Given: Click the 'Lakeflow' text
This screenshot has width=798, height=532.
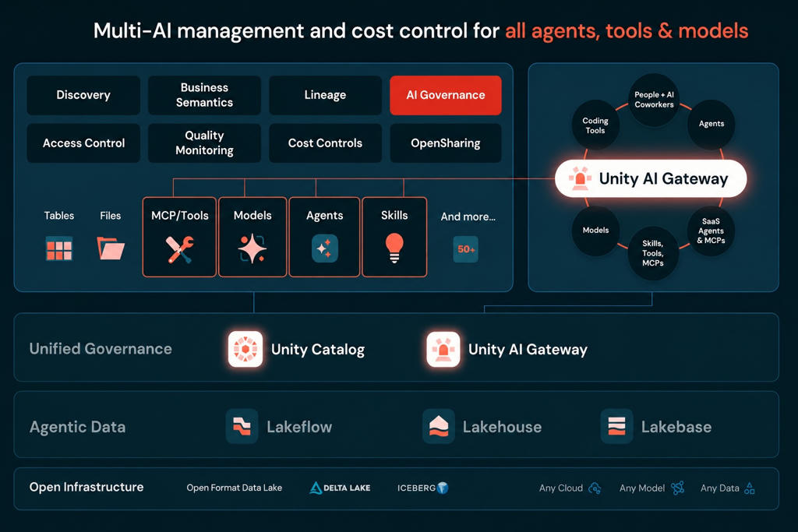Looking at the screenshot, I should click(x=299, y=427).
